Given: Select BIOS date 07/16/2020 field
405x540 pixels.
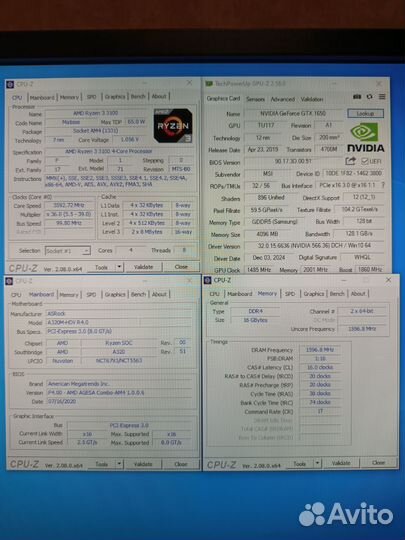Looking at the screenshot, I should pos(119,402).
